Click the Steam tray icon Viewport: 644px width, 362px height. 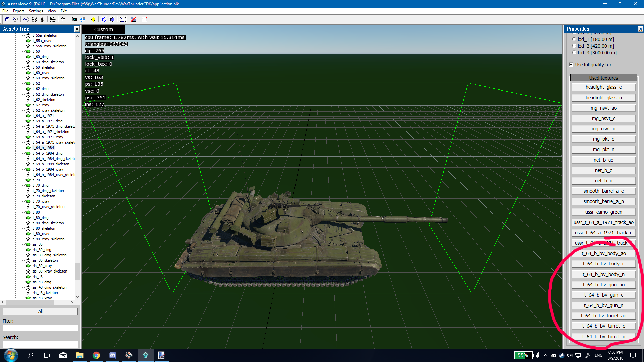tap(561, 355)
